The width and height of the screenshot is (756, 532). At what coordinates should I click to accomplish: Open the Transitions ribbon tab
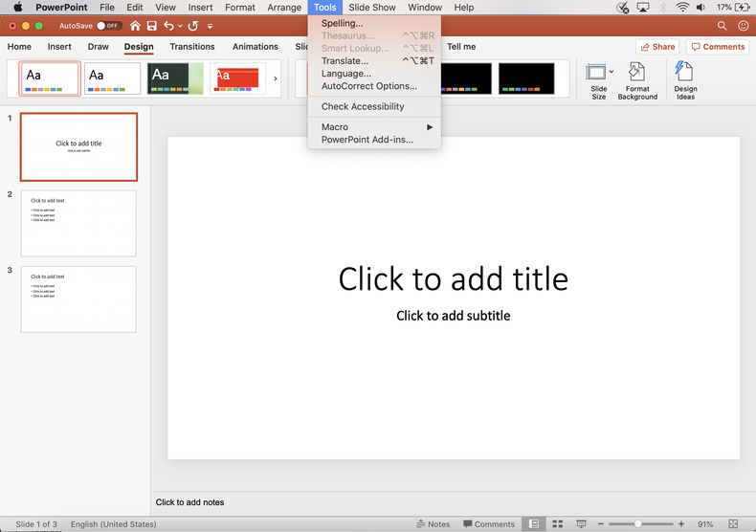coord(192,47)
